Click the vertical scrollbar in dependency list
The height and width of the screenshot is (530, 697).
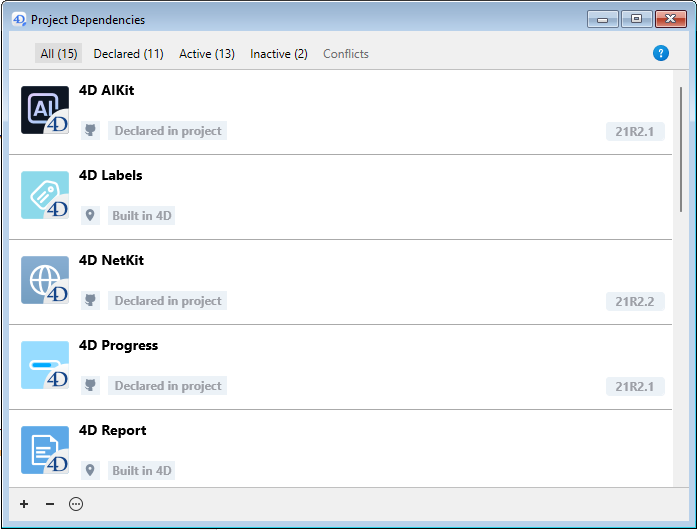[x=682, y=150]
